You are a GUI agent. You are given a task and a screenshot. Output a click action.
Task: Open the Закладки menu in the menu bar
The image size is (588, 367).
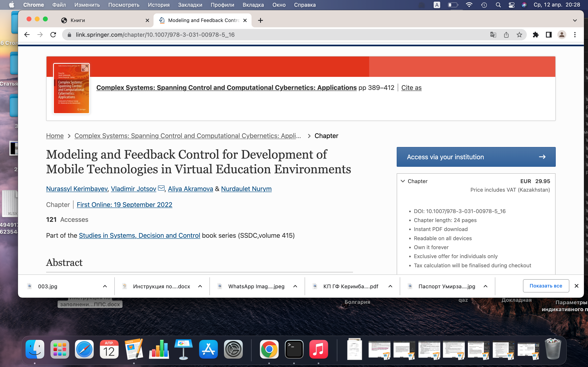pos(190,5)
